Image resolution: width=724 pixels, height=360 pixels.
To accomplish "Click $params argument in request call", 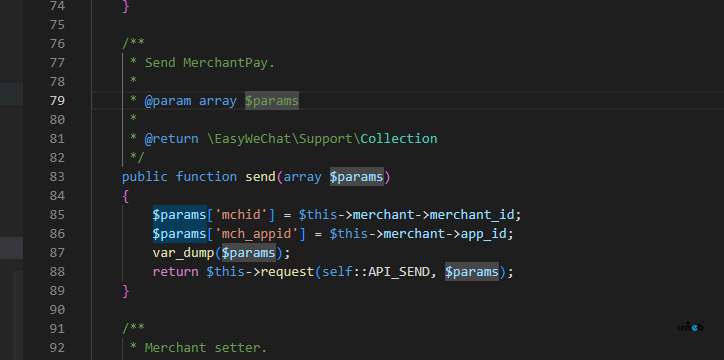I will pos(472,271).
